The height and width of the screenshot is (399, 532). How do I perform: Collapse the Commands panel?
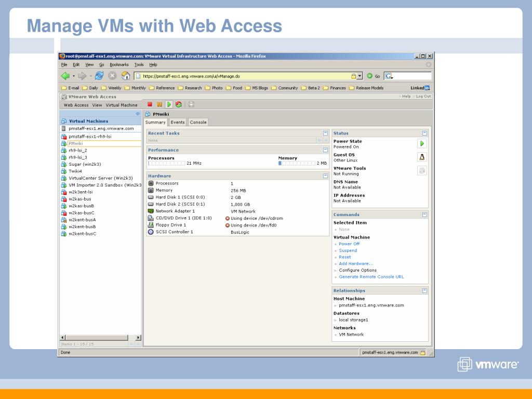(424, 215)
